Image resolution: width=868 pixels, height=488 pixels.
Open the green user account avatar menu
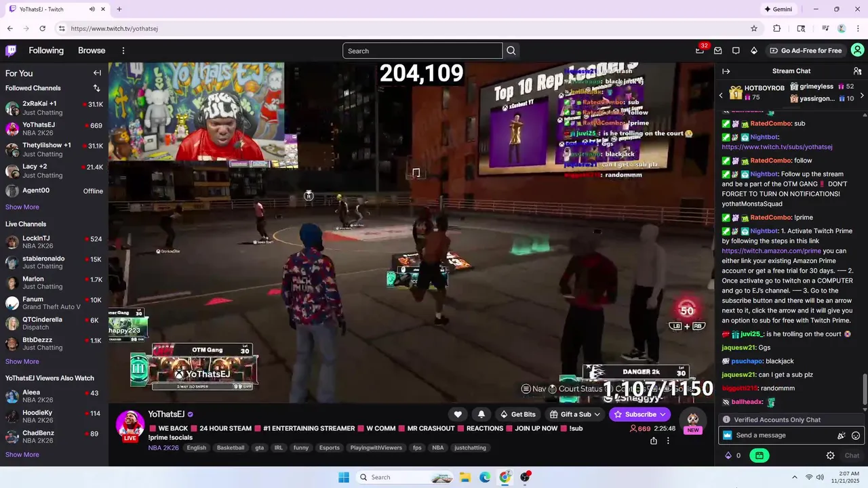857,50
